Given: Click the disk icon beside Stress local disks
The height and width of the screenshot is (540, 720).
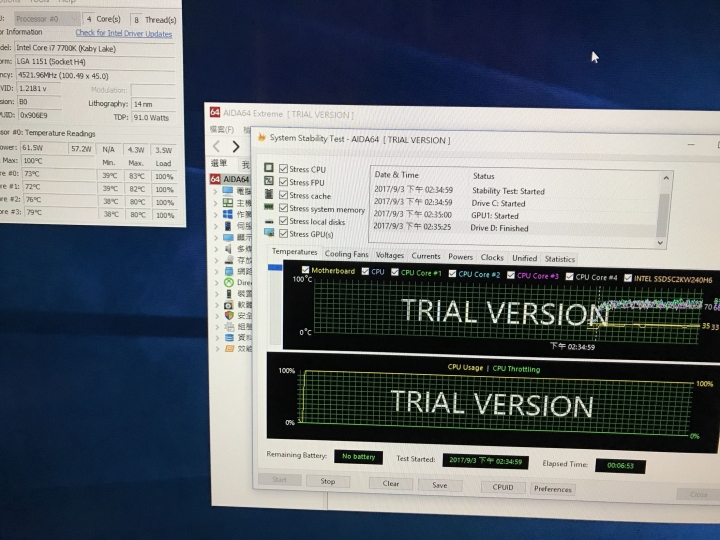Looking at the screenshot, I should point(269,221).
